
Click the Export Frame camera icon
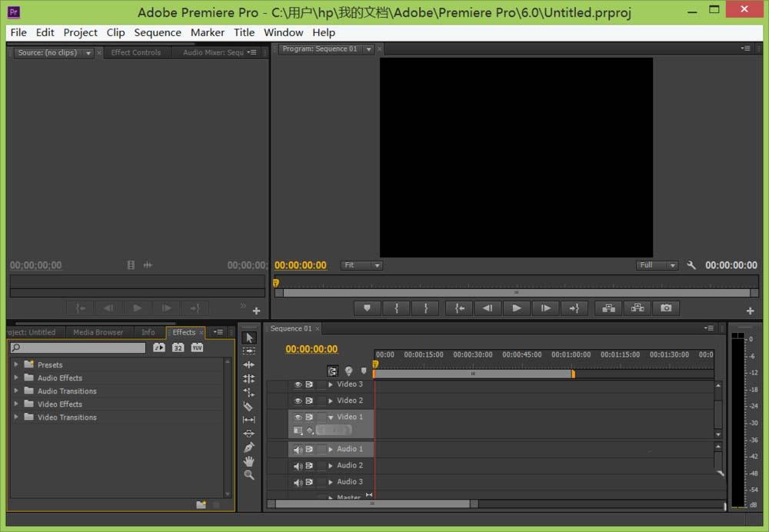(666, 308)
